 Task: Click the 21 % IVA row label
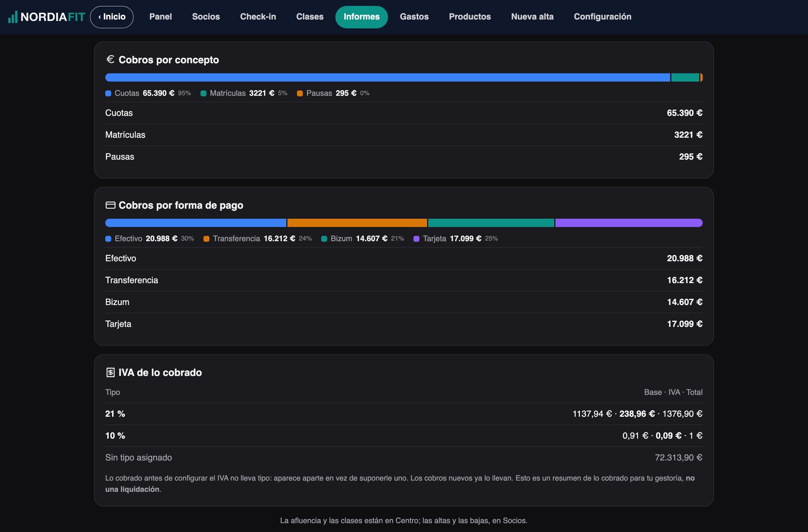pyautogui.click(x=115, y=414)
